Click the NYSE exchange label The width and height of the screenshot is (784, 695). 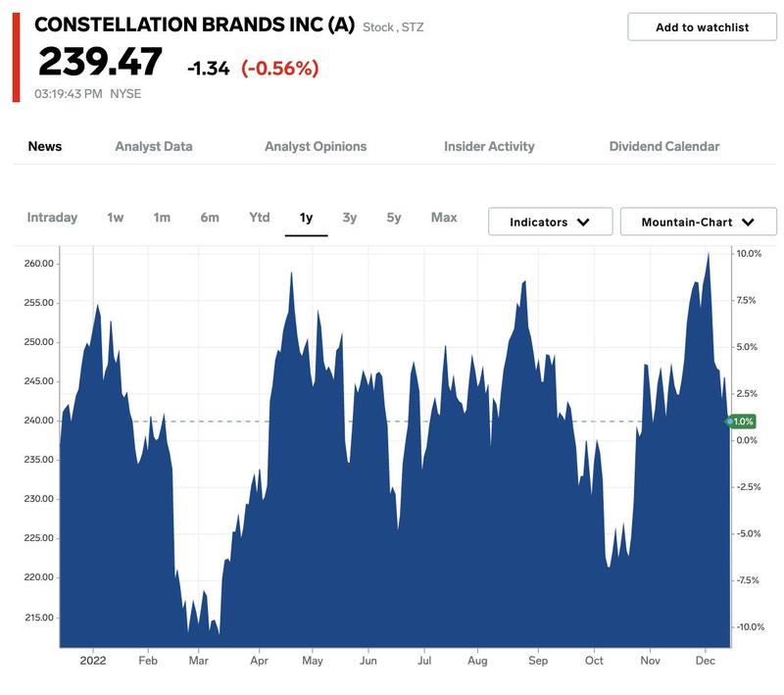coord(125,94)
